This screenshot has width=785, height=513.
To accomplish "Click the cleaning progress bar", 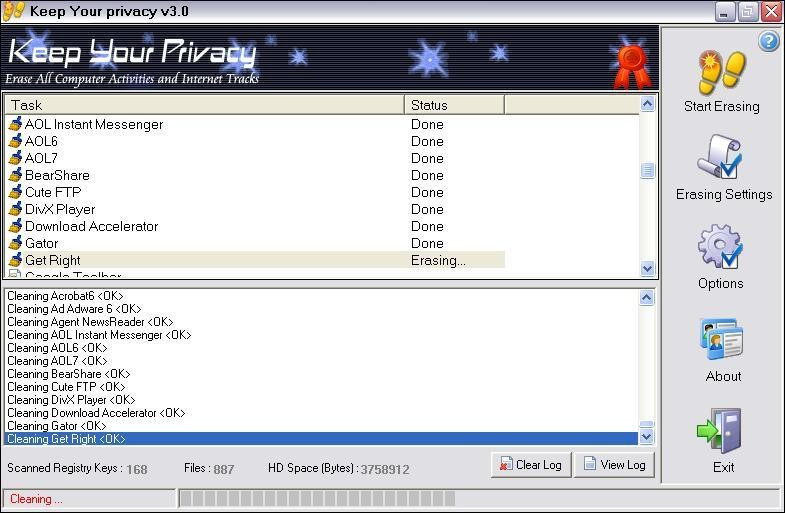I will (478, 498).
